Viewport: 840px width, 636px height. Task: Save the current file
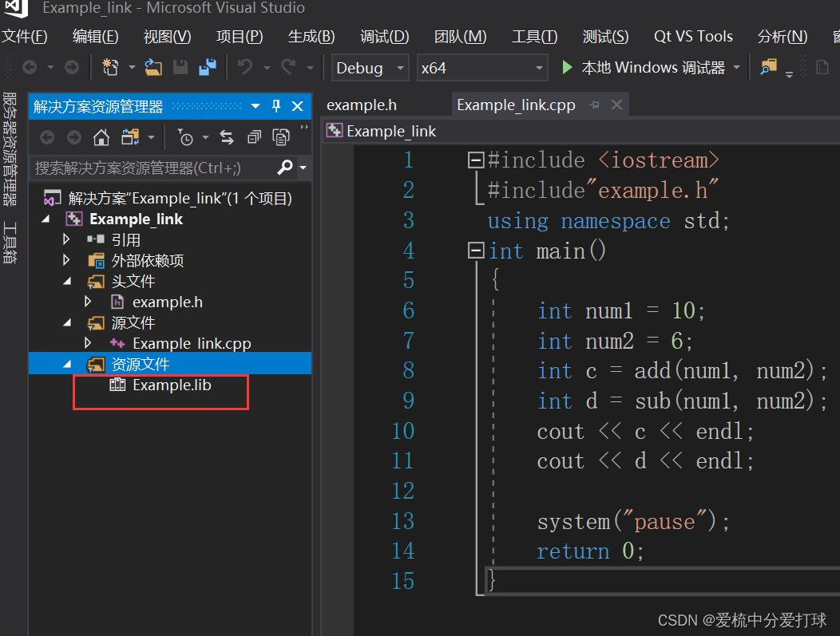(180, 68)
